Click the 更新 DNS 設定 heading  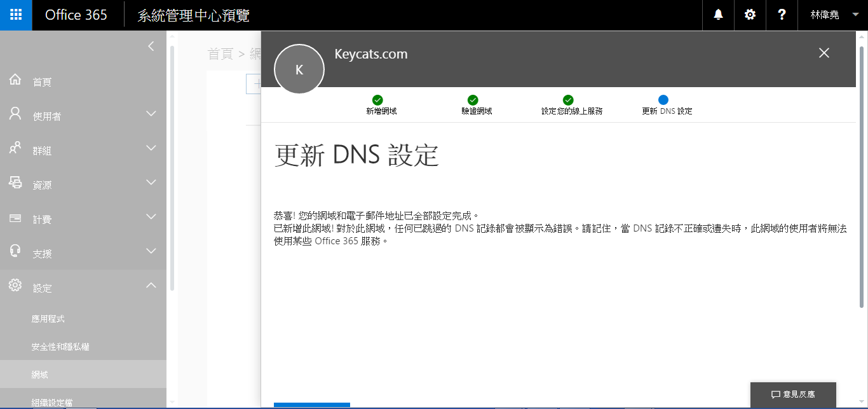(356, 155)
